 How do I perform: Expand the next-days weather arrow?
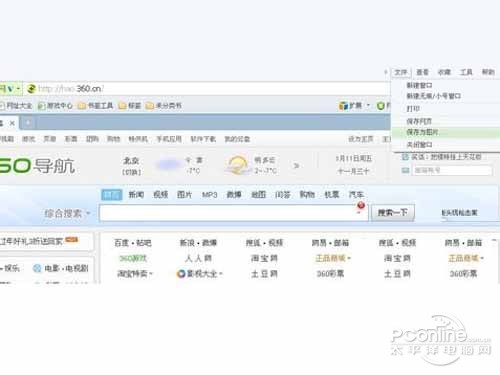[296, 166]
